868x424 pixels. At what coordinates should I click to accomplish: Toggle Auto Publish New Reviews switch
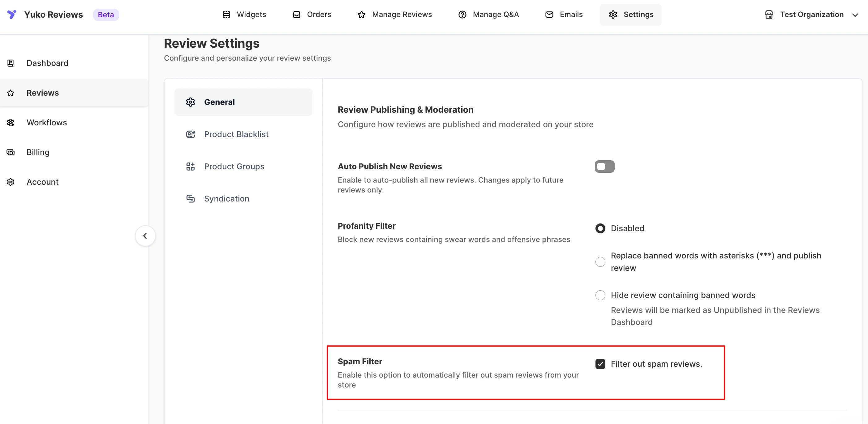coord(604,167)
